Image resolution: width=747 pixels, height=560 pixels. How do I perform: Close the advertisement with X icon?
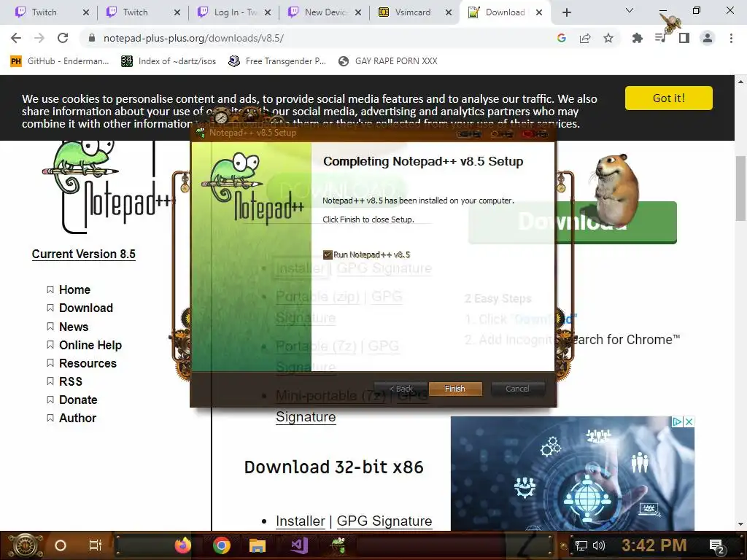click(689, 421)
